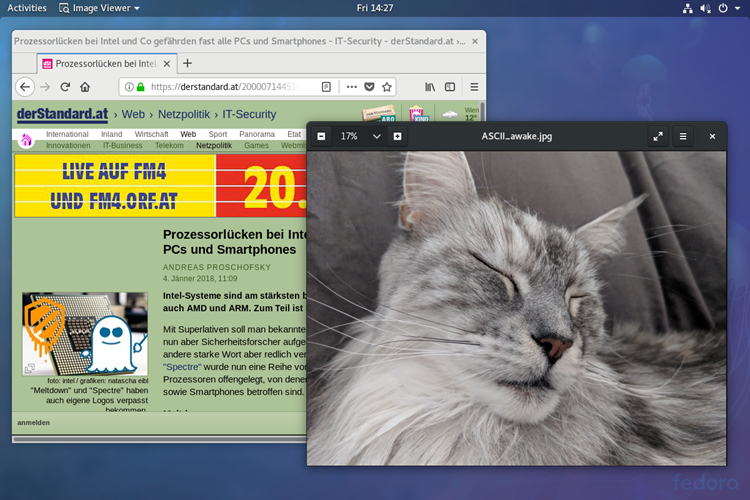Open the GNOME Activities overview
This screenshot has height=500, width=750.
point(27,8)
